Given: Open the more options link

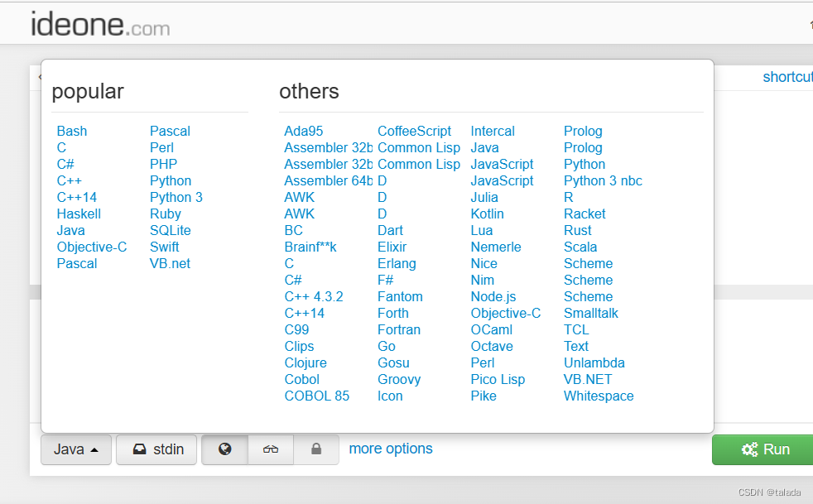Looking at the screenshot, I should click(391, 449).
